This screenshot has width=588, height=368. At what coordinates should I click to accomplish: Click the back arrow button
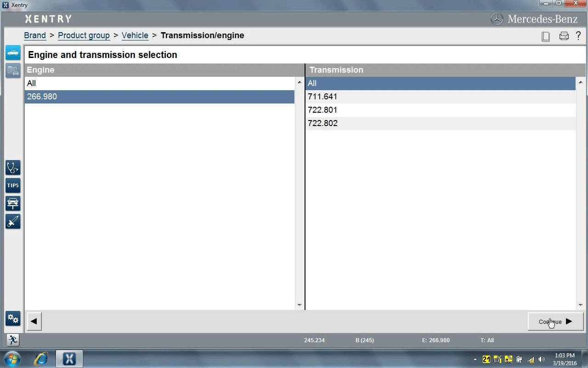tap(34, 322)
